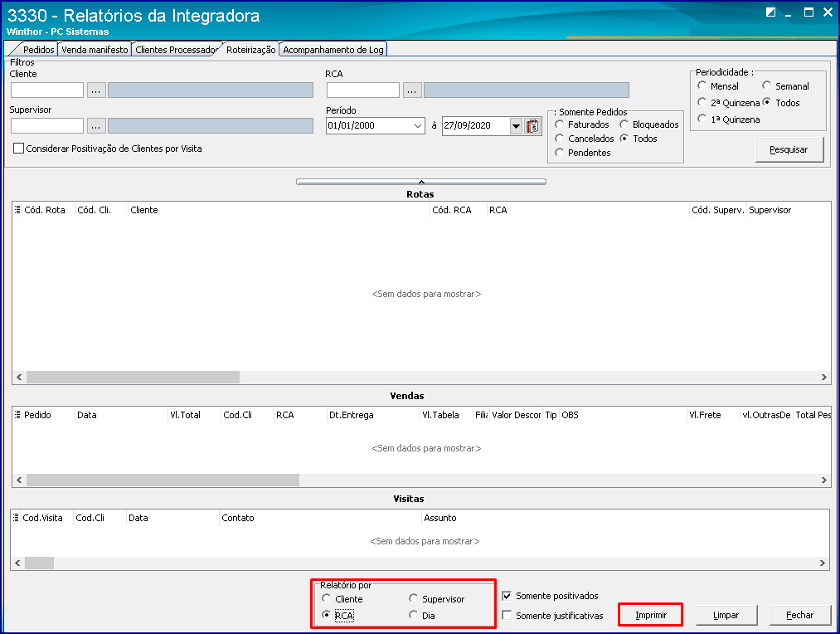
Task: Expand the period end date dropdown arrow
Action: (516, 126)
